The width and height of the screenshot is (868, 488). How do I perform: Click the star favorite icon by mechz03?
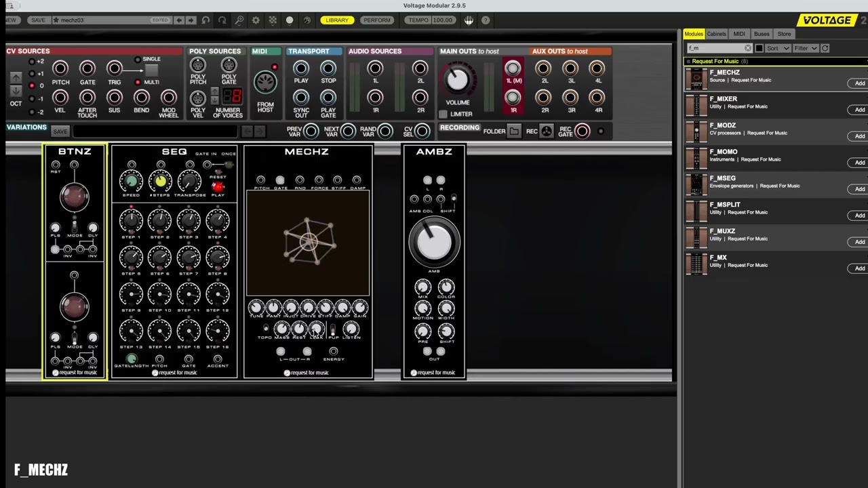point(56,20)
